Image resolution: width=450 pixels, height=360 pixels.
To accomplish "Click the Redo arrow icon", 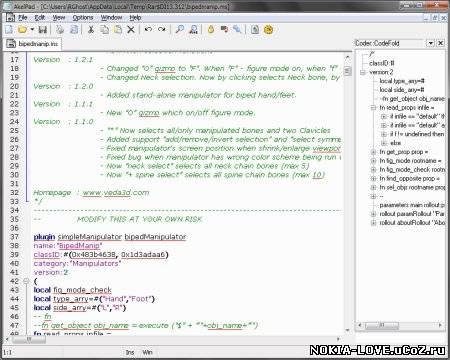I will coord(162,30).
